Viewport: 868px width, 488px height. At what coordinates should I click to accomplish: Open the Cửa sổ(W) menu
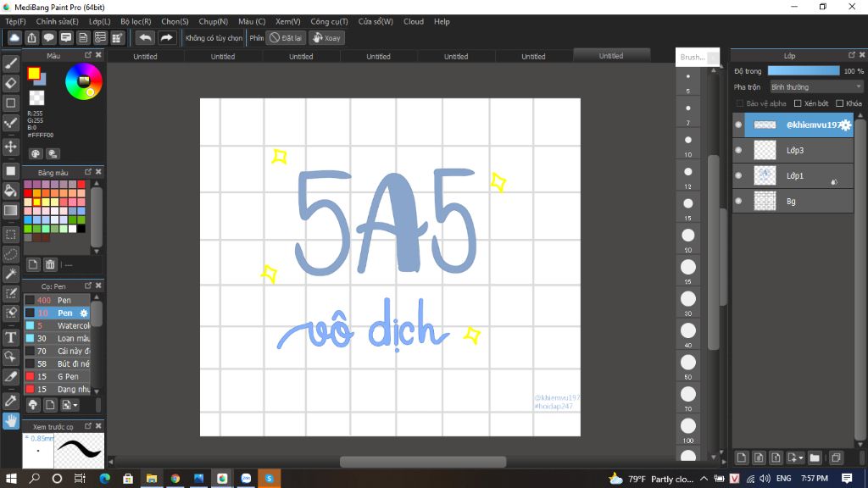376,21
